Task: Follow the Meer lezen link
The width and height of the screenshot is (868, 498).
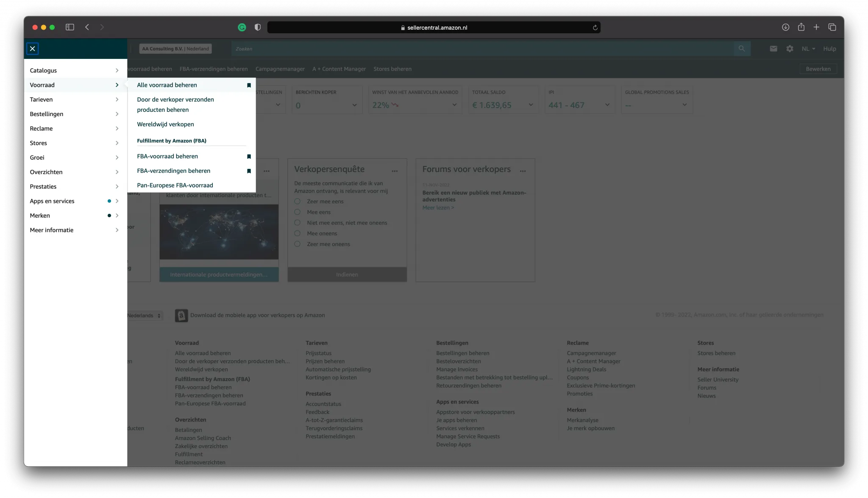Action: [438, 208]
